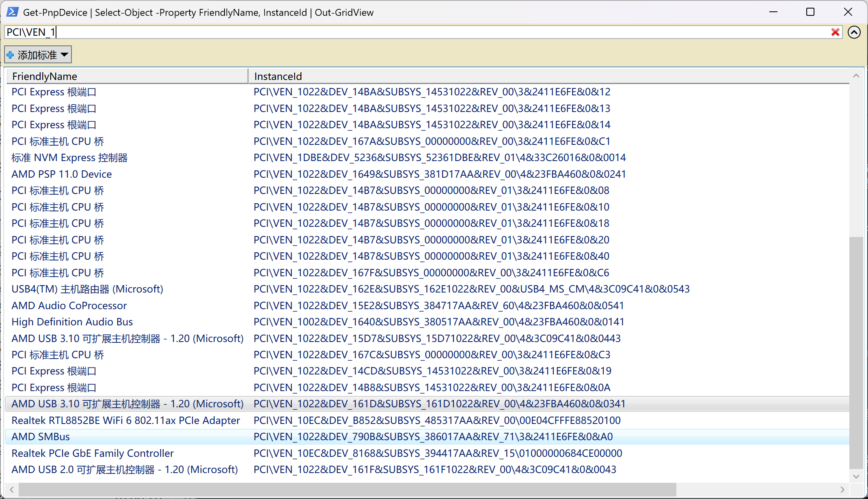
Task: Click inside the PCI\VEN_1 filter field
Action: tap(406, 32)
